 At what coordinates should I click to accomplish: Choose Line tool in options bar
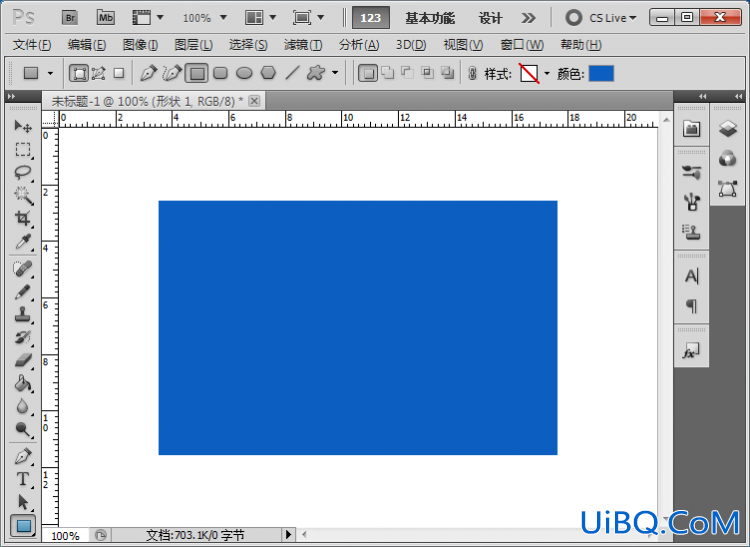tap(292, 73)
